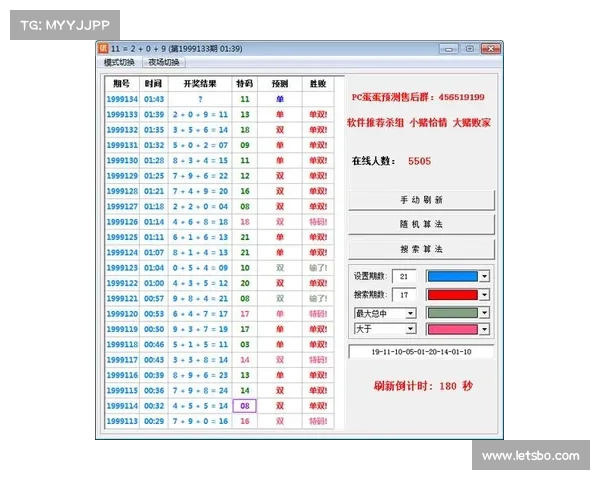Select the red color swatch
The image size is (600, 480).
pos(453,295)
